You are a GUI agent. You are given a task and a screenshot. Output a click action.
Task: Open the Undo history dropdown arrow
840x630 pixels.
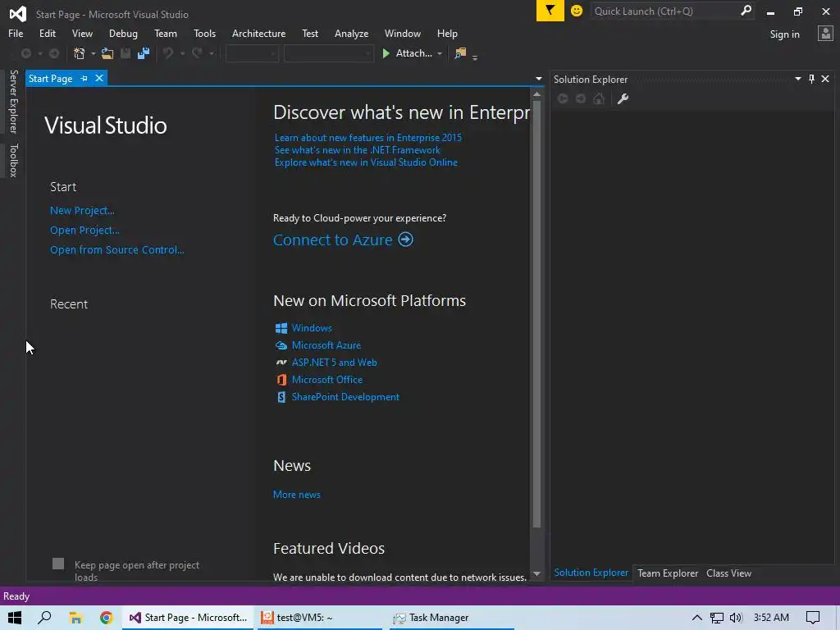coord(182,53)
